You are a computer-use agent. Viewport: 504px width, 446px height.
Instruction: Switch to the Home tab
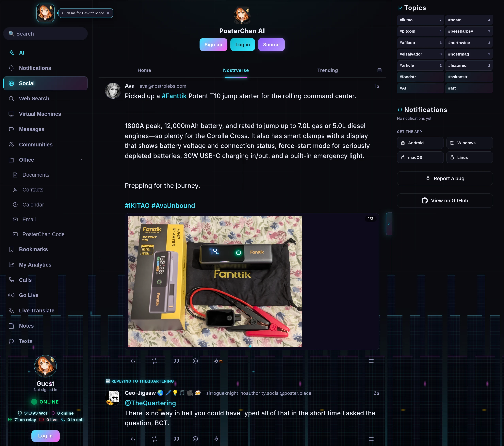click(x=144, y=70)
